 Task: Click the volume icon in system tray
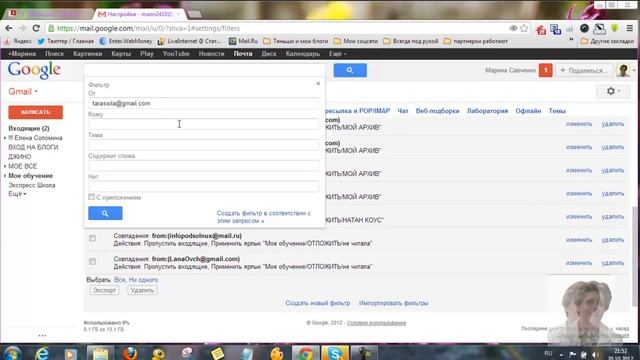coord(595,354)
